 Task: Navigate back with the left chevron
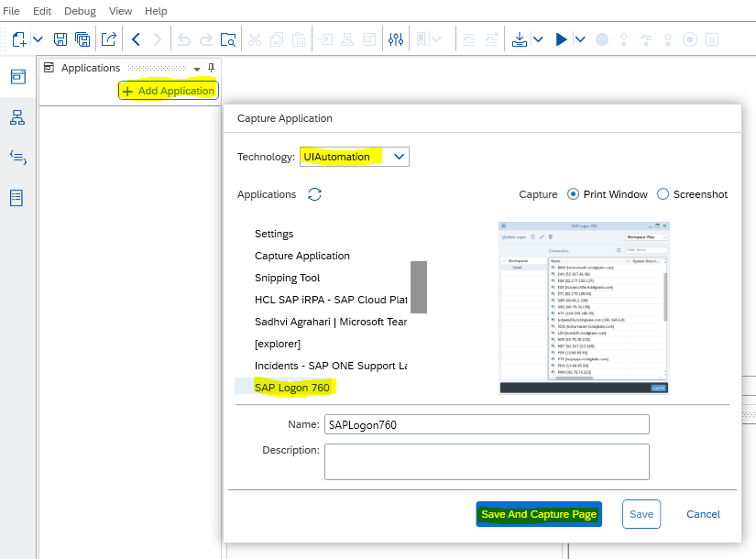[136, 39]
